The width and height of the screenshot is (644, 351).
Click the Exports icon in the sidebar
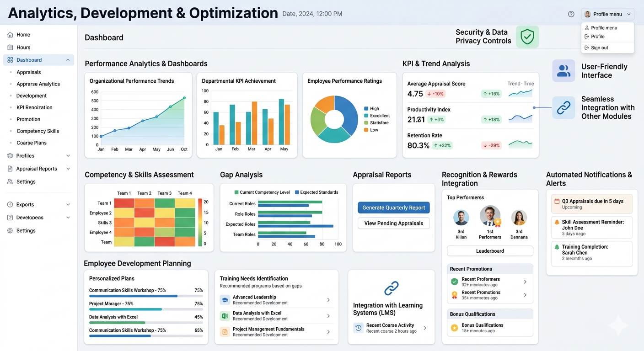tap(10, 205)
